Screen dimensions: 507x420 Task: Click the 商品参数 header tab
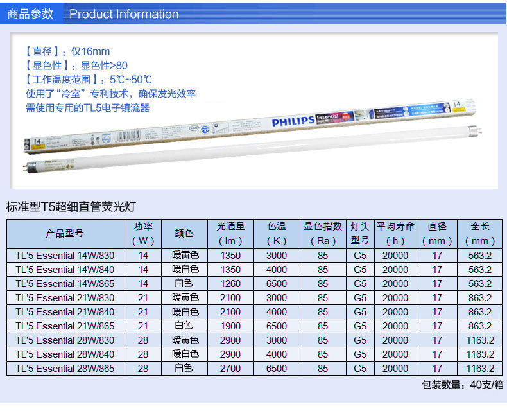click(30, 14)
